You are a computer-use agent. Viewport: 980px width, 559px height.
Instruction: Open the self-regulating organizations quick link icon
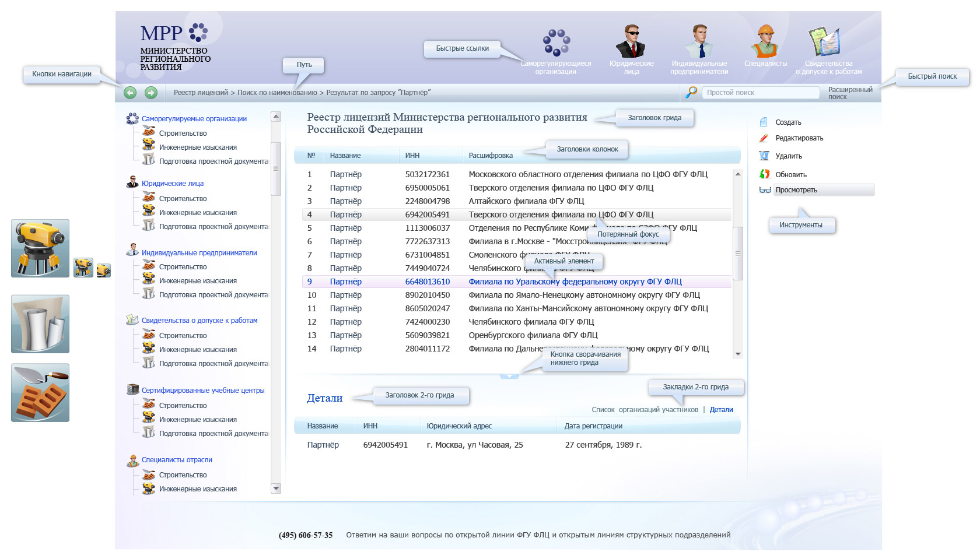pos(556,43)
